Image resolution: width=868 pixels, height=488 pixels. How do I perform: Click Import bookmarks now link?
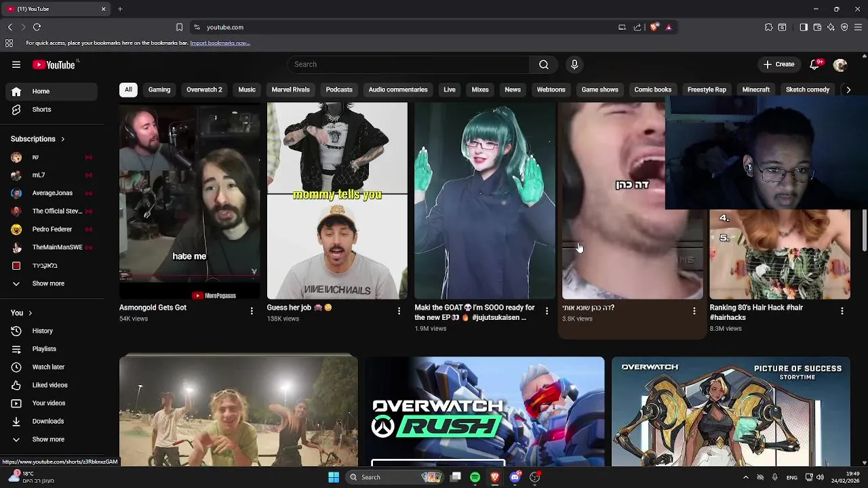[x=220, y=43]
